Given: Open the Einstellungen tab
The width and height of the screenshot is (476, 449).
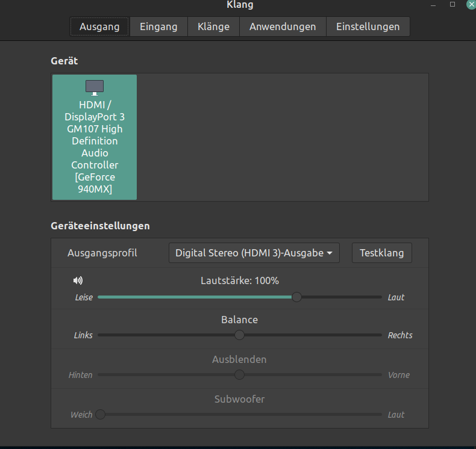Looking at the screenshot, I should pyautogui.click(x=368, y=26).
